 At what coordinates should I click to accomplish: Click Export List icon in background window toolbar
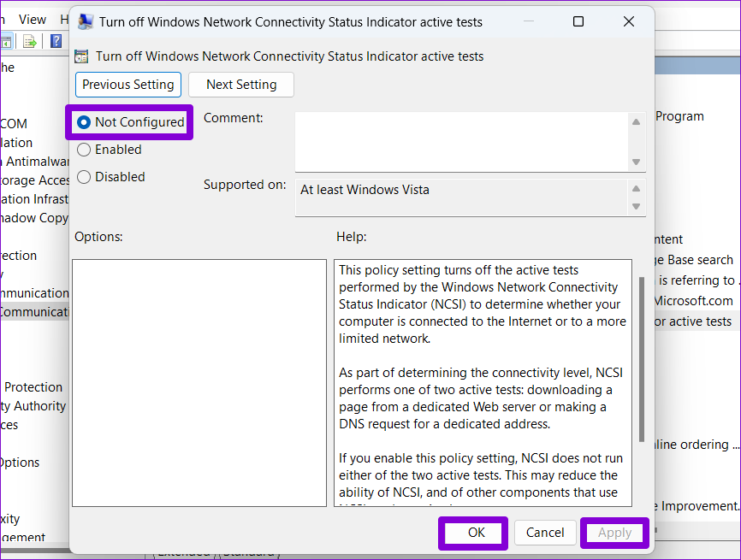30,42
